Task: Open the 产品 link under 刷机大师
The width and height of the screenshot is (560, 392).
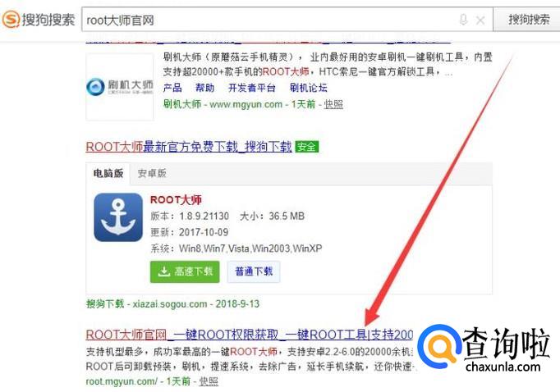Action: [x=172, y=88]
